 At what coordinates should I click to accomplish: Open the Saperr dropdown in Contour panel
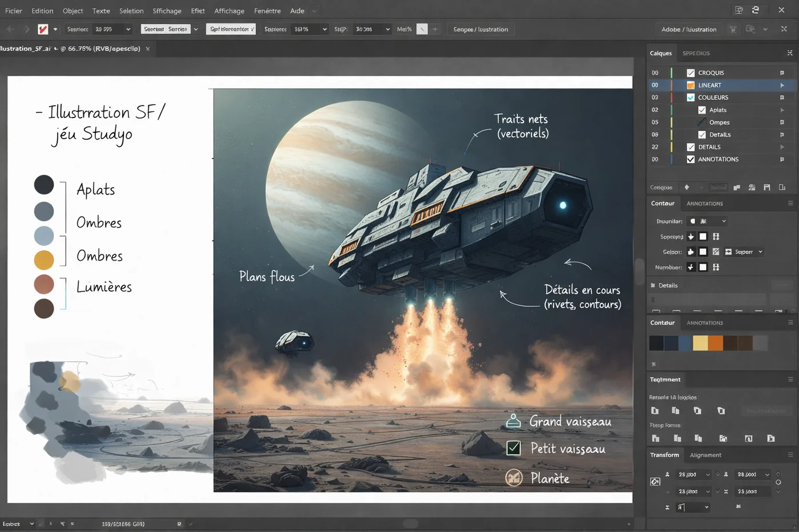point(744,252)
